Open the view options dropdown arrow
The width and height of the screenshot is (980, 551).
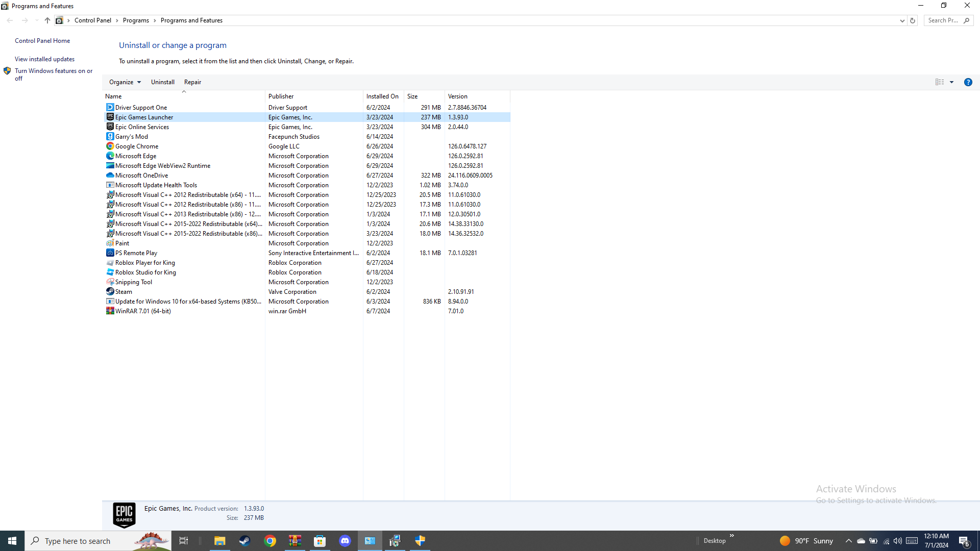point(951,82)
